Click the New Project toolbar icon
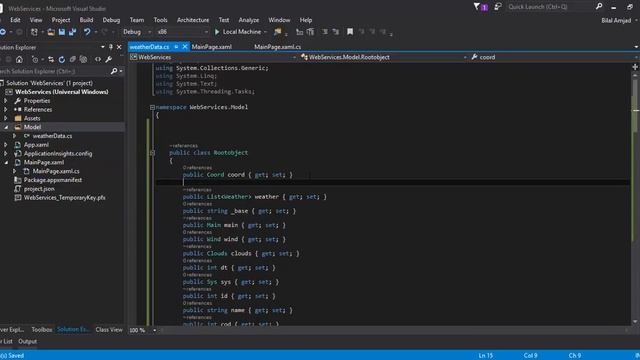The height and width of the screenshot is (360, 640). click(34, 32)
